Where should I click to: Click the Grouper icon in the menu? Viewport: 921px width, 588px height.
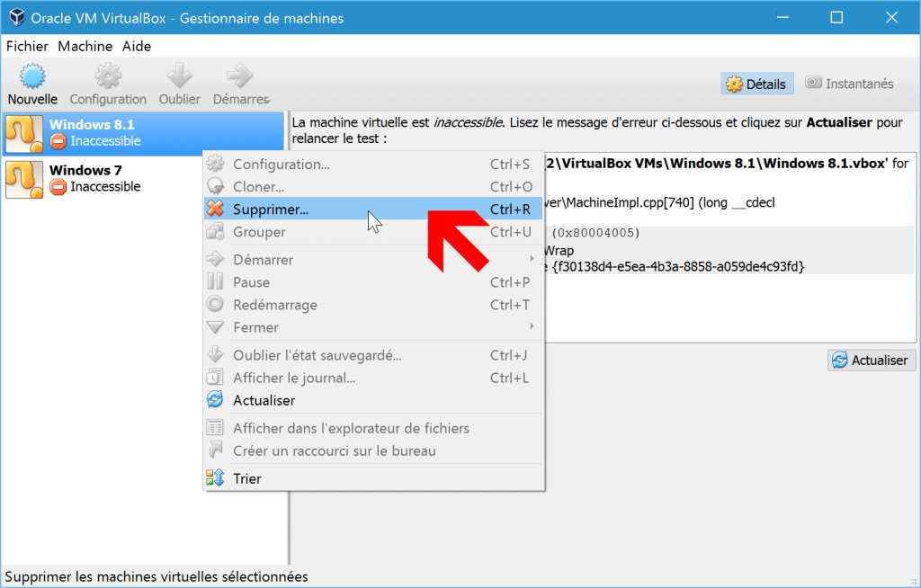(x=216, y=231)
